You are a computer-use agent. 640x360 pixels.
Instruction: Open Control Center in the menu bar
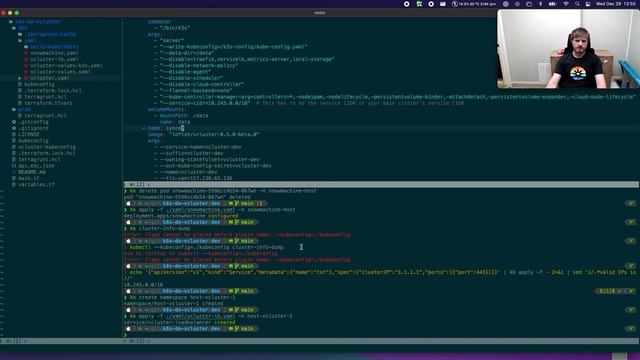(x=588, y=4)
